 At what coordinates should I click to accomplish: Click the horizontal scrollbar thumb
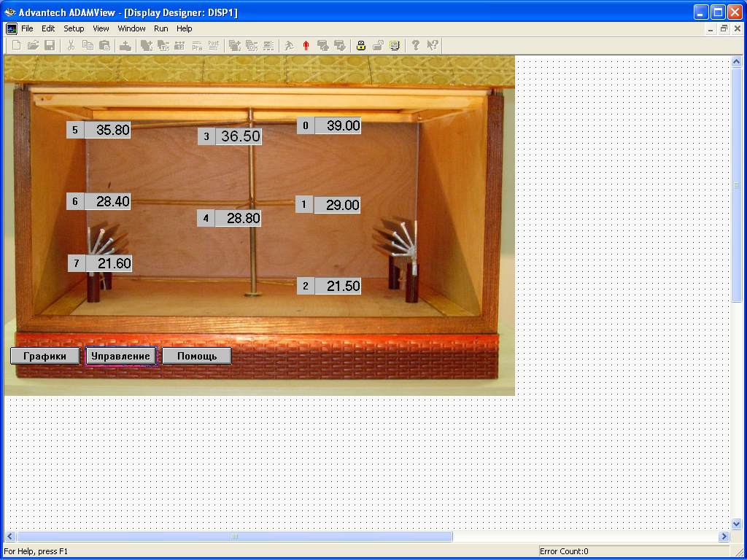(234, 536)
